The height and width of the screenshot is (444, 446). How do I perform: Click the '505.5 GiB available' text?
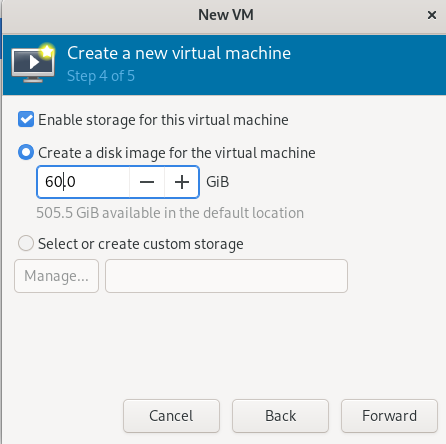click(x=170, y=213)
